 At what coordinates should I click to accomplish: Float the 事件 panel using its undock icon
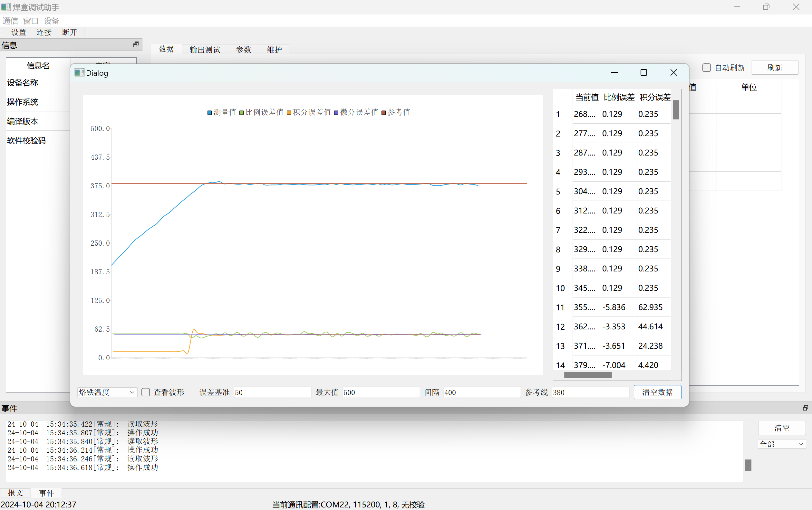click(805, 408)
